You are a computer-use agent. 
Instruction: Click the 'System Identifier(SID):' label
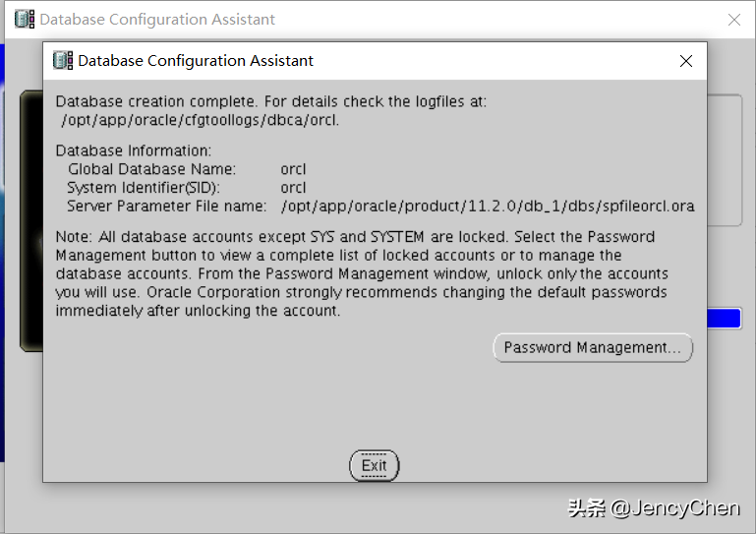coord(144,188)
